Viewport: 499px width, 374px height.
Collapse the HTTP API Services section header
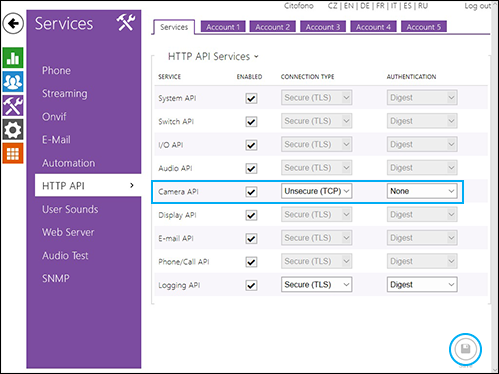(x=213, y=56)
